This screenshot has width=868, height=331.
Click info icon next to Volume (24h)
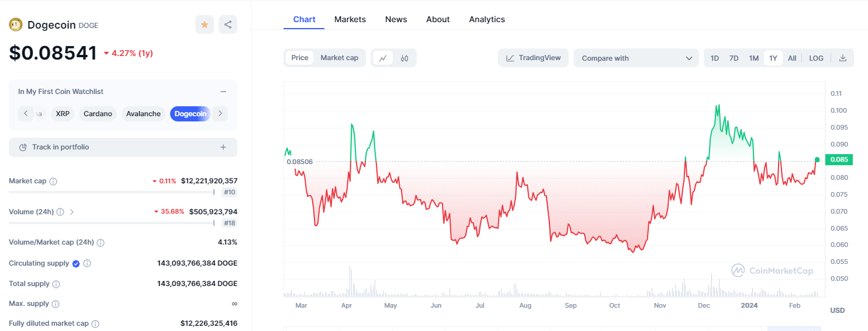(60, 212)
